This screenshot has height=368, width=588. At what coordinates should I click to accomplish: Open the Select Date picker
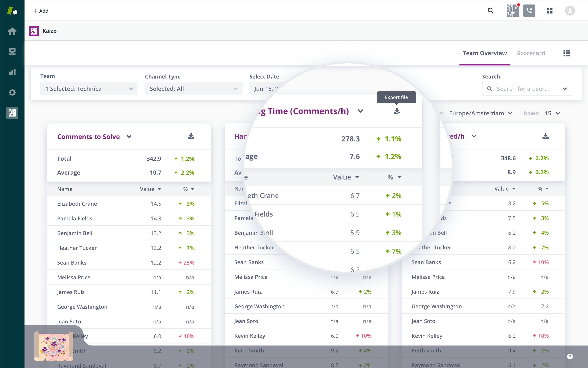(266, 89)
